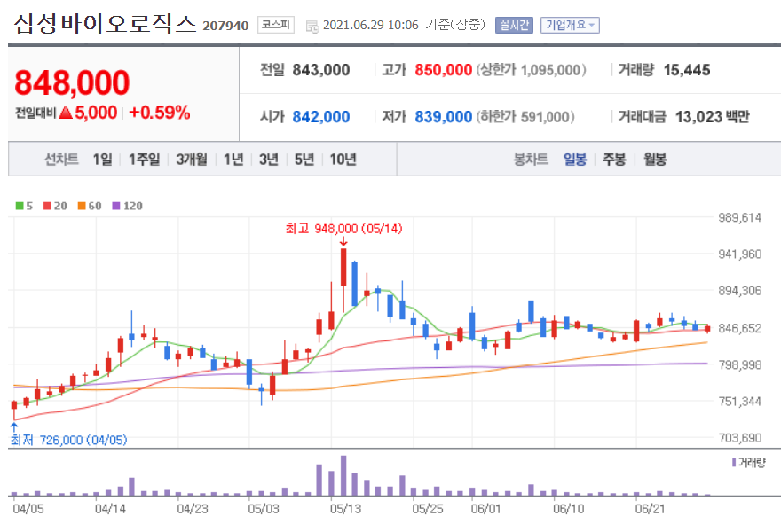Image resolution: width=781 pixels, height=532 pixels.
Task: Click the previous close value 843,000
Action: click(x=320, y=70)
